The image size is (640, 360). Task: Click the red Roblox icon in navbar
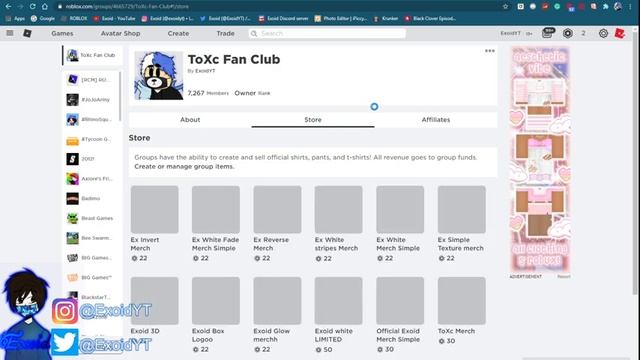620,33
